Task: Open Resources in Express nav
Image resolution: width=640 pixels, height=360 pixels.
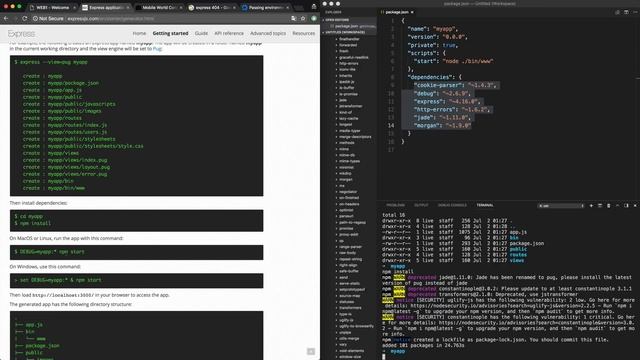Action: click(304, 33)
